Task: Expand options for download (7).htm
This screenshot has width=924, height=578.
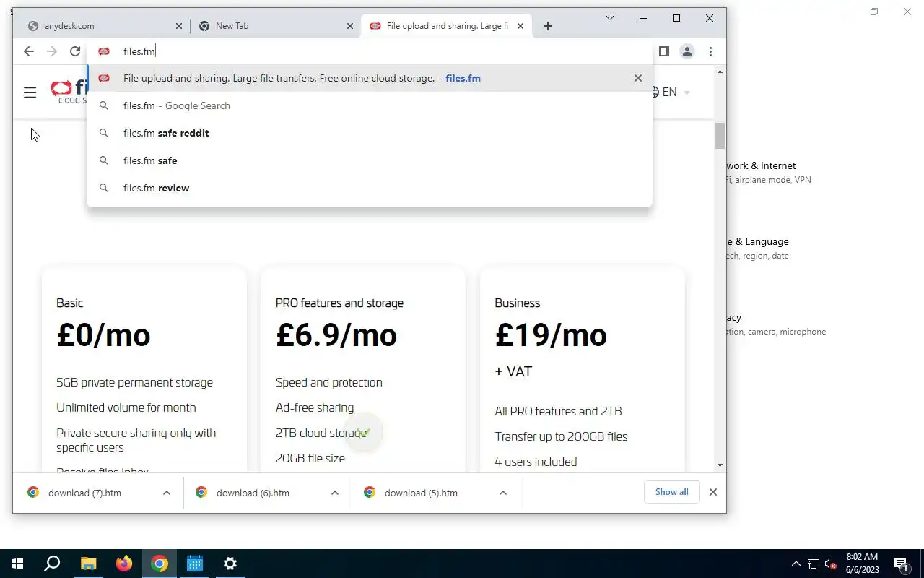Action: pyautogui.click(x=167, y=493)
